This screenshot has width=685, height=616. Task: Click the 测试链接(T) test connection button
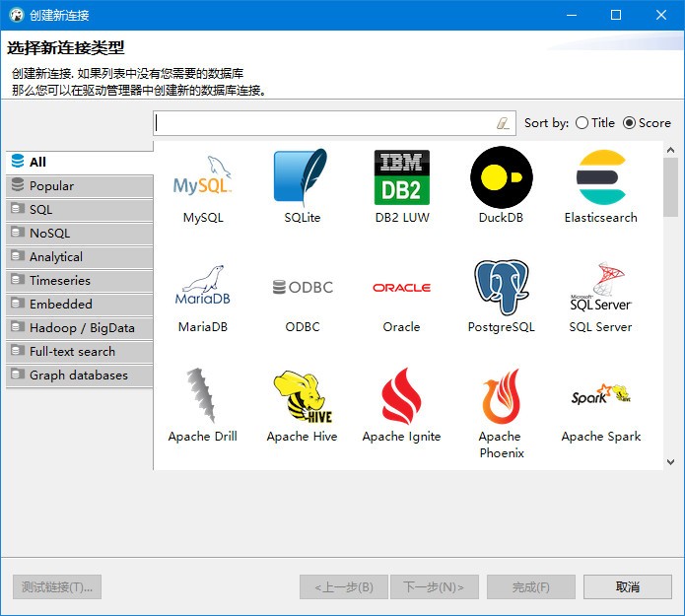coord(57,586)
